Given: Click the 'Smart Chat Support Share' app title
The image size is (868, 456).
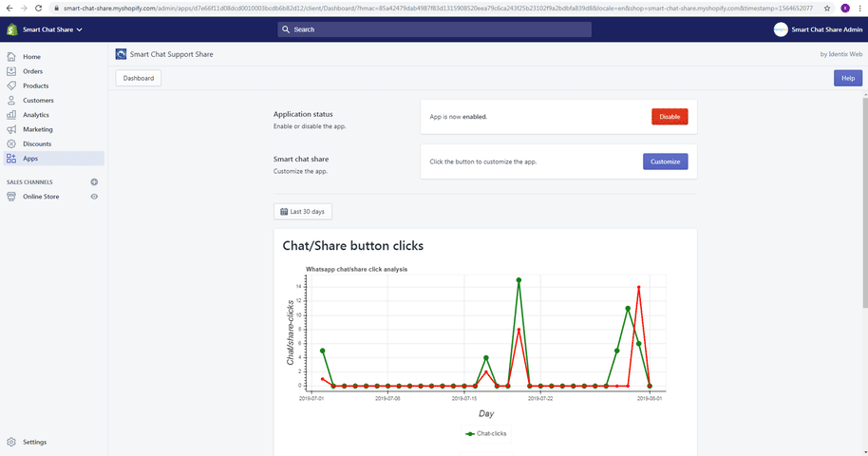Looking at the screenshot, I should (172, 54).
